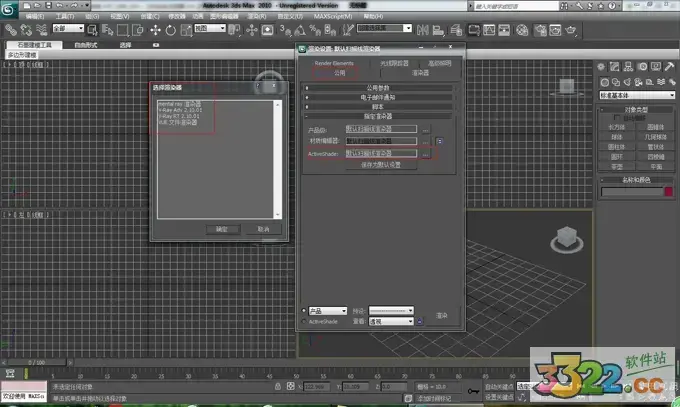Click the Mirror tool icon
This screenshot has height=407, width=680.
coord(422,30)
